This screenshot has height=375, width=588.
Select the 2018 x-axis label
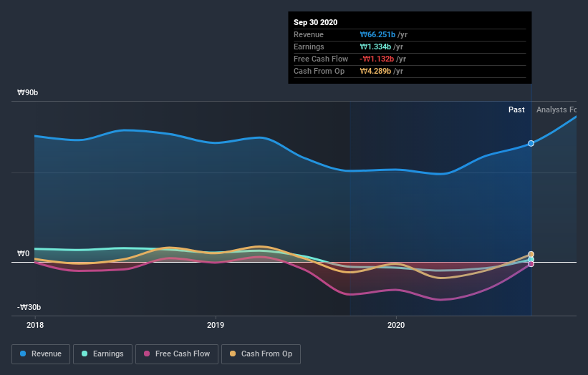coord(35,325)
